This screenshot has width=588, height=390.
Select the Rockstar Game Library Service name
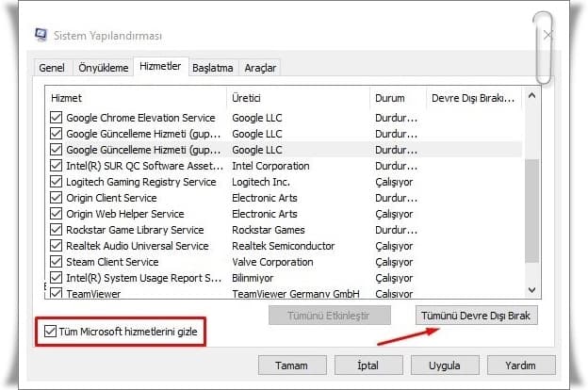[135, 230]
